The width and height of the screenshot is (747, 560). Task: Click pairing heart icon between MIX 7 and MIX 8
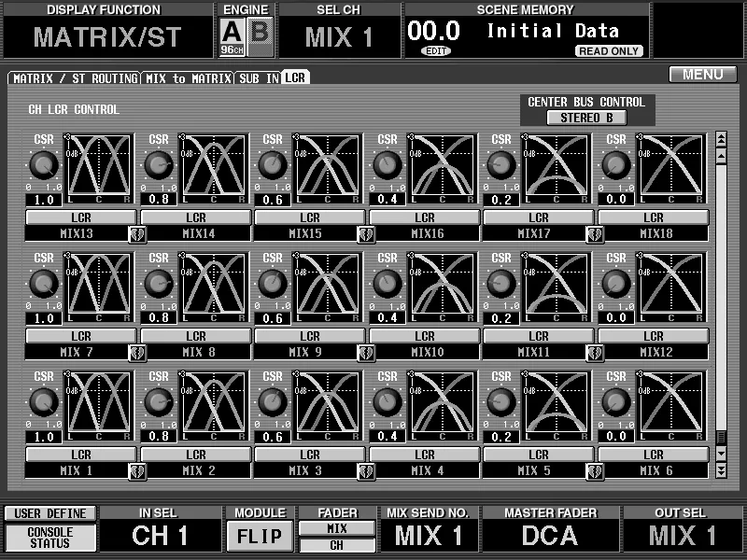click(137, 353)
